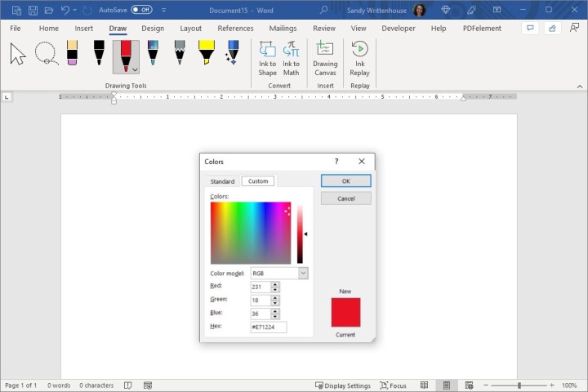This screenshot has width=588, height=392.
Task: Expand the red pen options arrow
Action: 135,70
